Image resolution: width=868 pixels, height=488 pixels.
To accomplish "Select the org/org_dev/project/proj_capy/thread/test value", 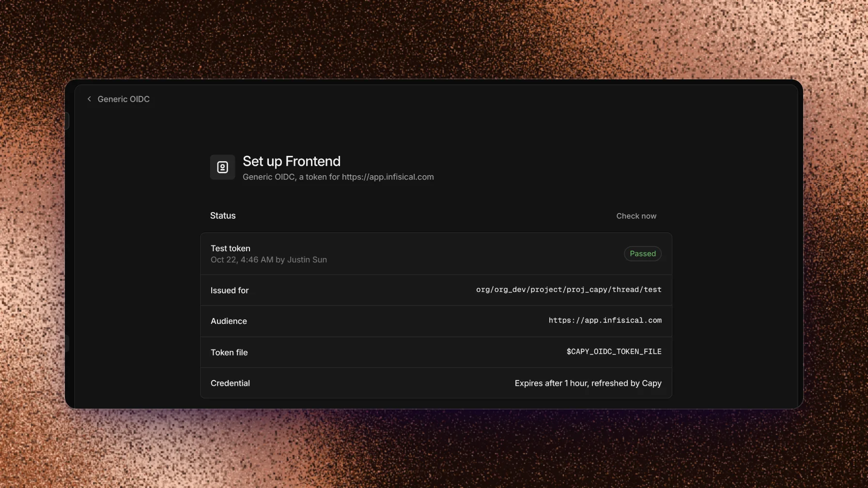I will 569,290.
